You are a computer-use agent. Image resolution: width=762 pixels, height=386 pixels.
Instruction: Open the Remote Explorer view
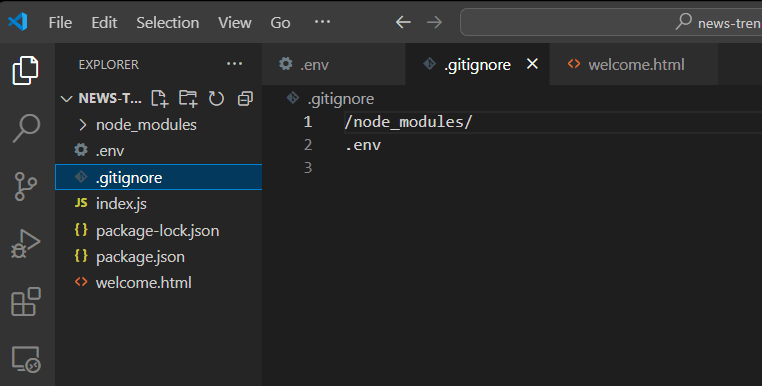pyautogui.click(x=25, y=359)
